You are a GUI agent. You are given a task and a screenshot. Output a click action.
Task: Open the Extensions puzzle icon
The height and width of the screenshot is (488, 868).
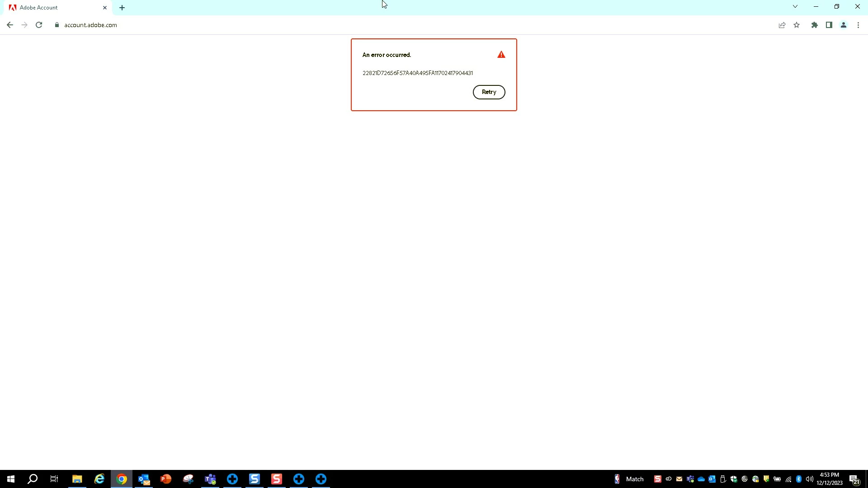tap(814, 25)
